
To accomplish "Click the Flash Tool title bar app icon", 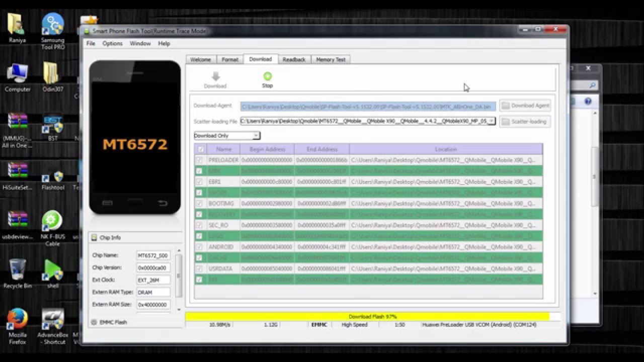I will (88, 31).
